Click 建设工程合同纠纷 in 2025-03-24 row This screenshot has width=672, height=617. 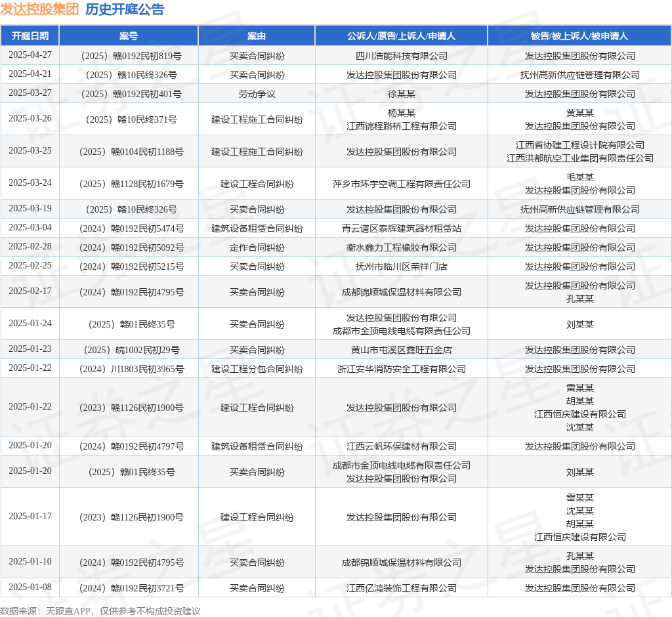pos(257,184)
